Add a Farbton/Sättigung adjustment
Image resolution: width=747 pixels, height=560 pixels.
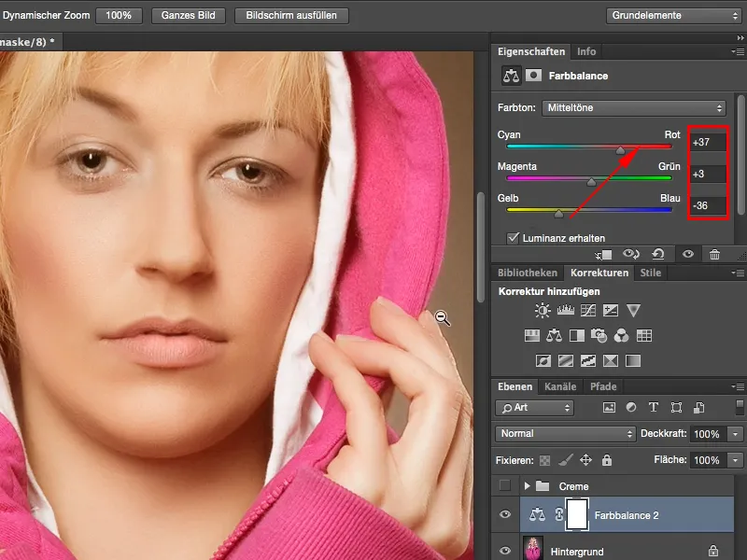[531, 334]
